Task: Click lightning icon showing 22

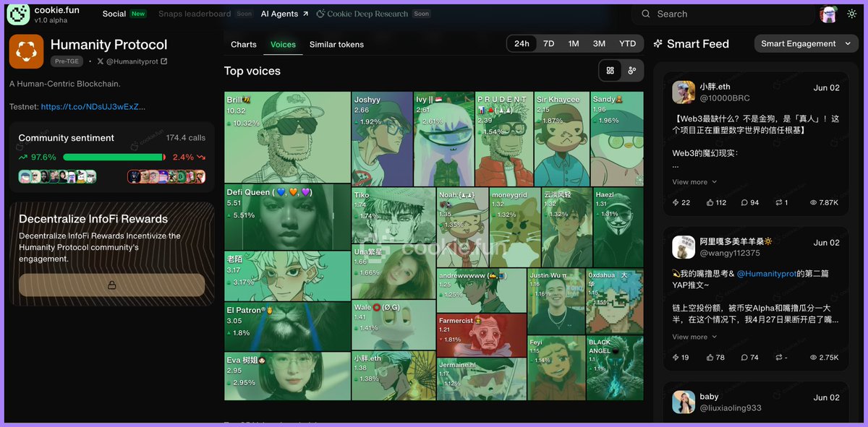Action: (676, 202)
